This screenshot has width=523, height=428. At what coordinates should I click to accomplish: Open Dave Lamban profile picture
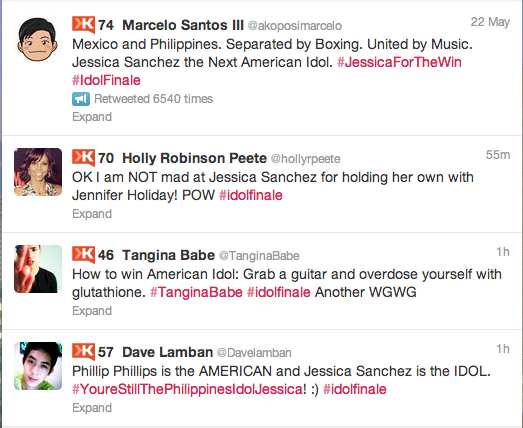(38, 366)
